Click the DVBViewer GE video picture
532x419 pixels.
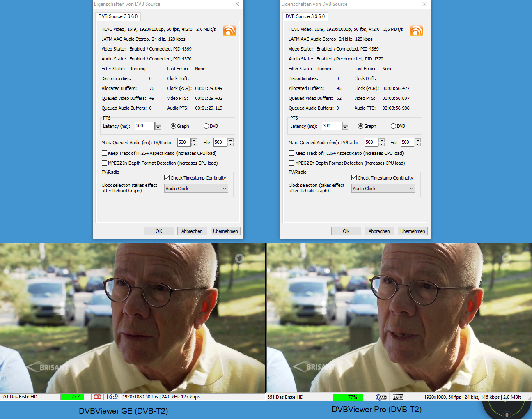133,318
